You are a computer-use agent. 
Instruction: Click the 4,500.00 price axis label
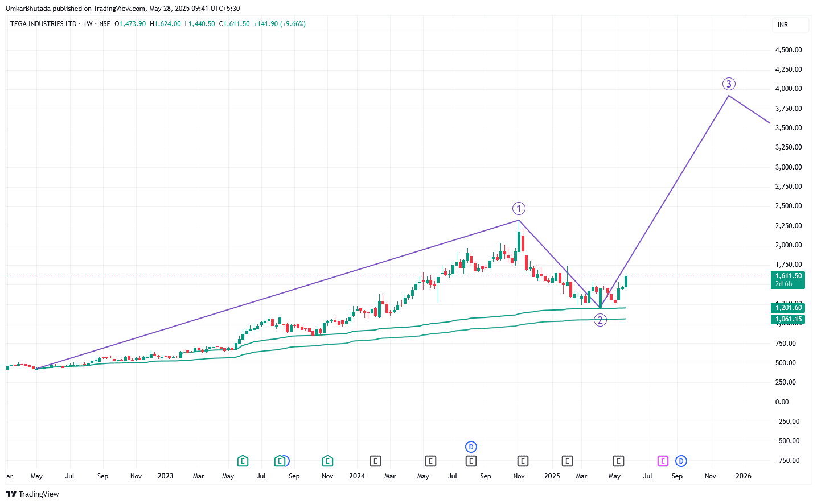(789, 50)
